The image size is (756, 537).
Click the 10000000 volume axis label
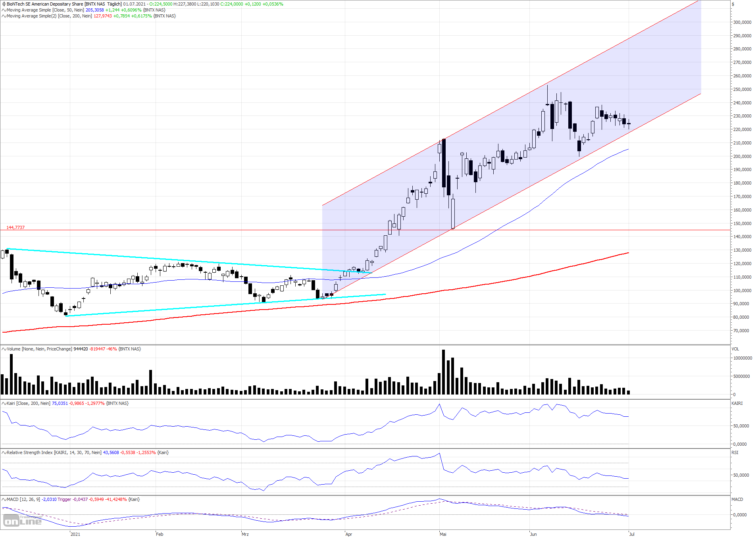coord(743,358)
